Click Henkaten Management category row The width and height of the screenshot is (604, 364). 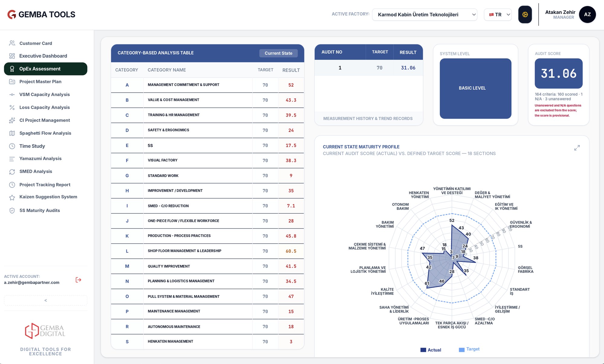tap(207, 342)
